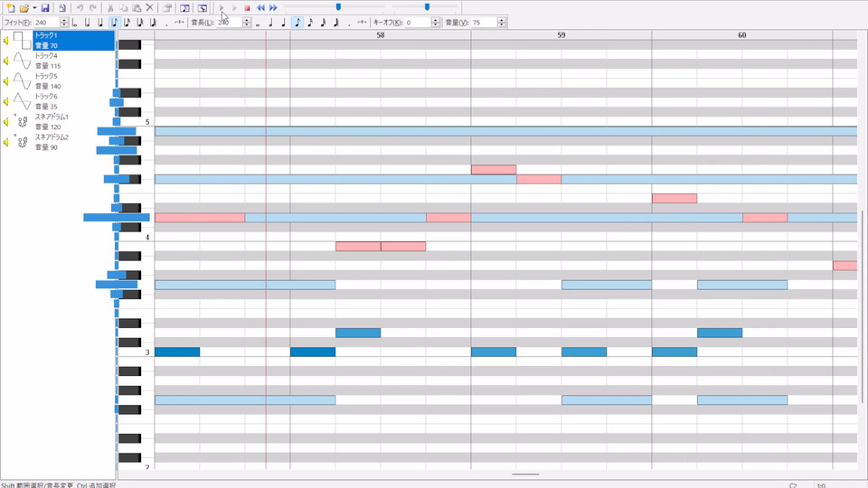Paste notes from the clipboard
This screenshot has width=868, height=488.
[x=137, y=8]
